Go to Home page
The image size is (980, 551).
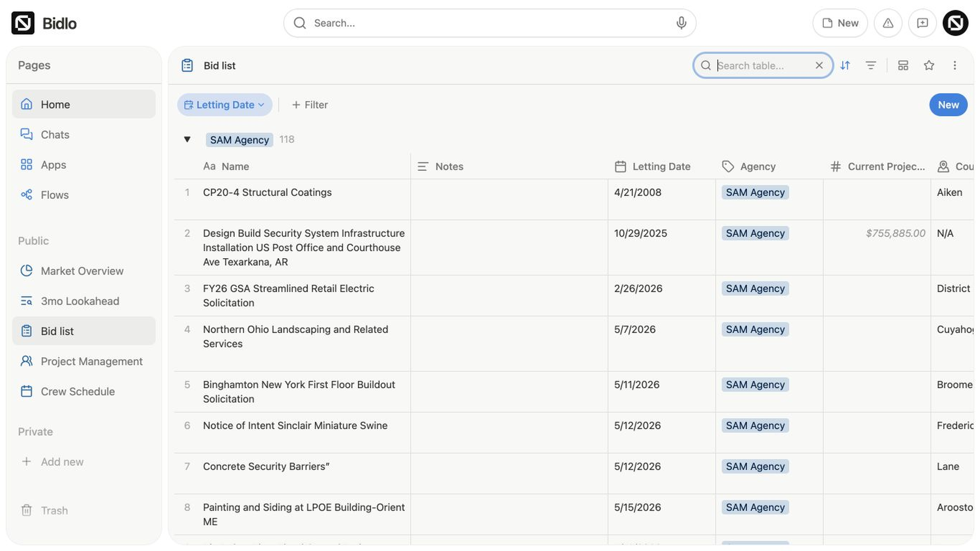tap(84, 104)
